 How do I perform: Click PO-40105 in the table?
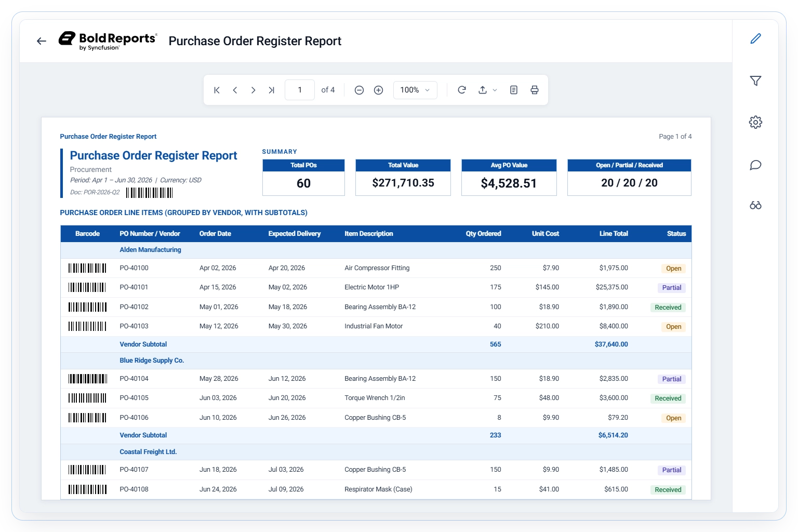click(x=134, y=398)
